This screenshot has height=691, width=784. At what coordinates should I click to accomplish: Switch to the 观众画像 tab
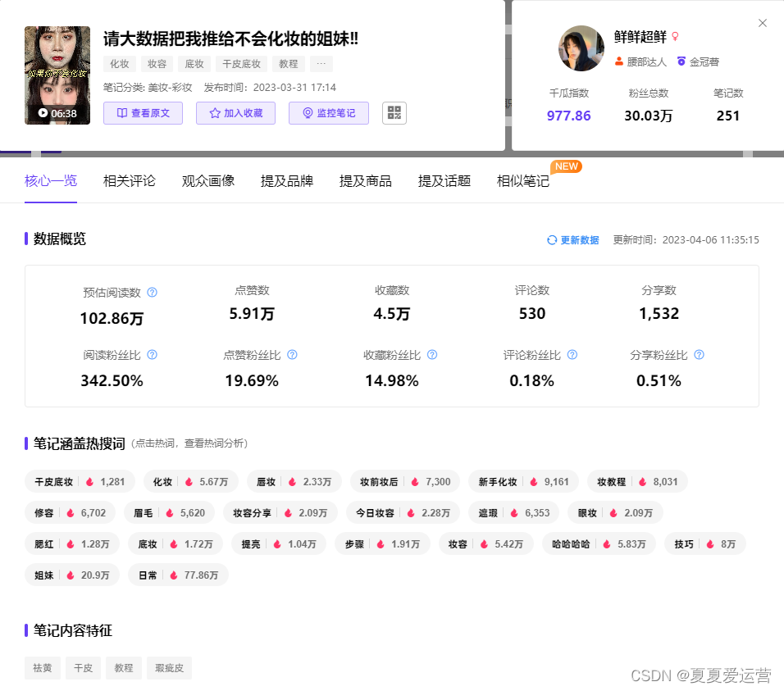coord(208,181)
